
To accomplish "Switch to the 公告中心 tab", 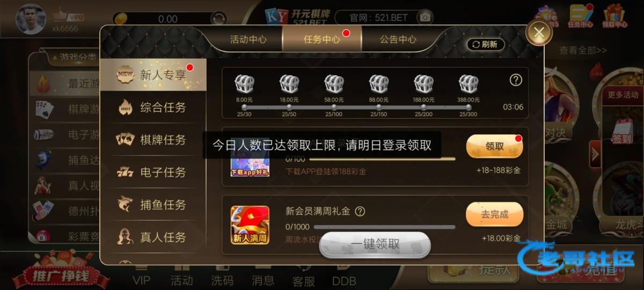I will [x=398, y=39].
